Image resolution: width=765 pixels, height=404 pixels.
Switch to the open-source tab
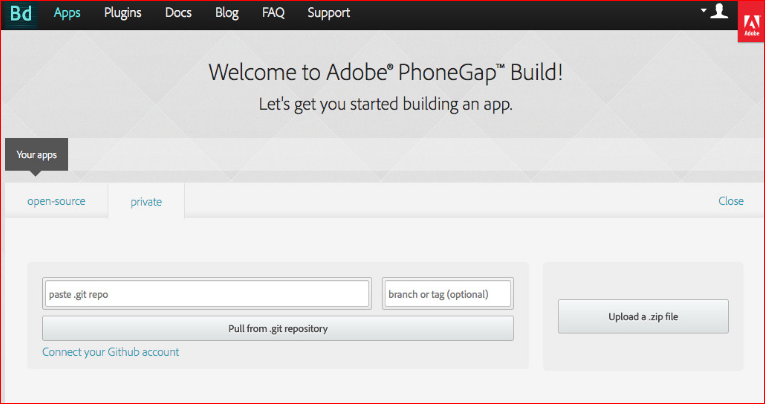pos(56,201)
